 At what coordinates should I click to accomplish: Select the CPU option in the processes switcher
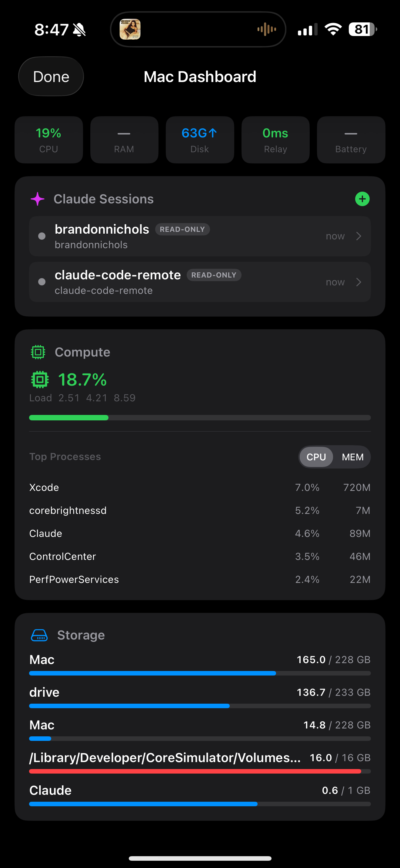pos(316,457)
